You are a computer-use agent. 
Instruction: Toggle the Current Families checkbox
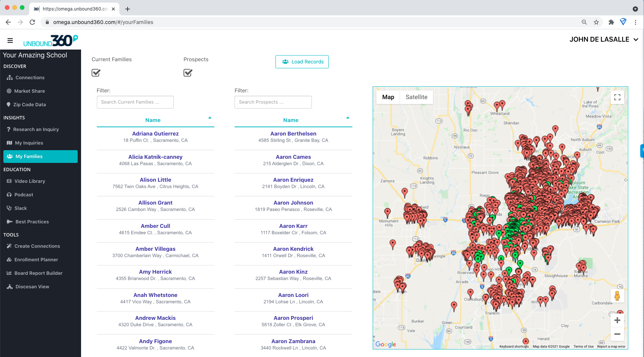[x=96, y=73]
